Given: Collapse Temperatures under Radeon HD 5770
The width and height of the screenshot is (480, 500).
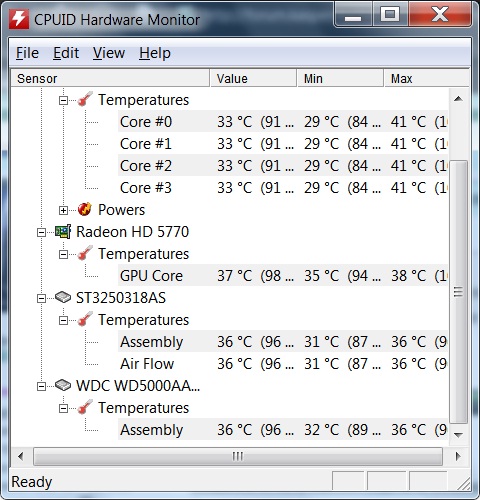Looking at the screenshot, I should [63, 254].
